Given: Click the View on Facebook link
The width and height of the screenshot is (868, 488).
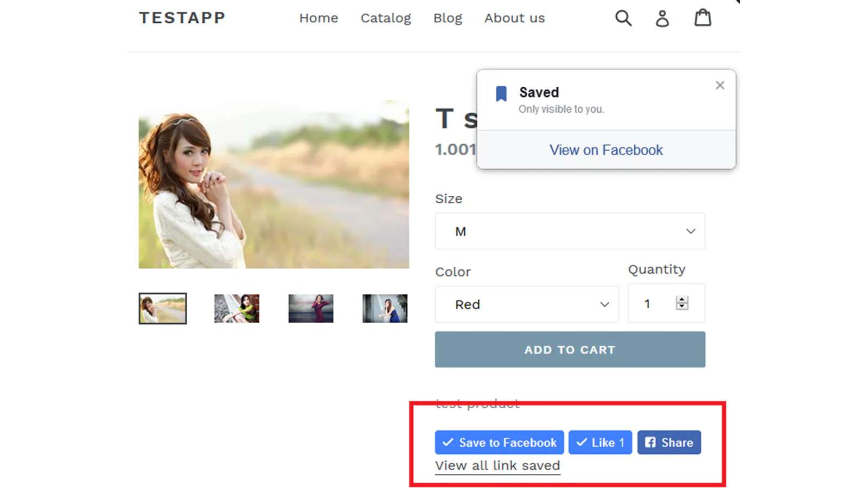Looking at the screenshot, I should [x=606, y=150].
